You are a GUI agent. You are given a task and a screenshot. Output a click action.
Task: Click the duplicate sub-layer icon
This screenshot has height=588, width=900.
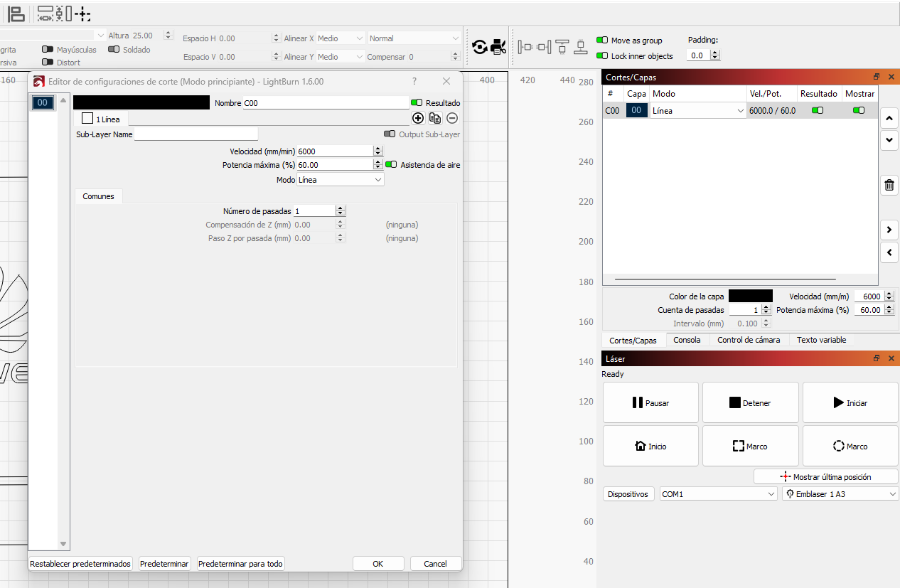[435, 119]
